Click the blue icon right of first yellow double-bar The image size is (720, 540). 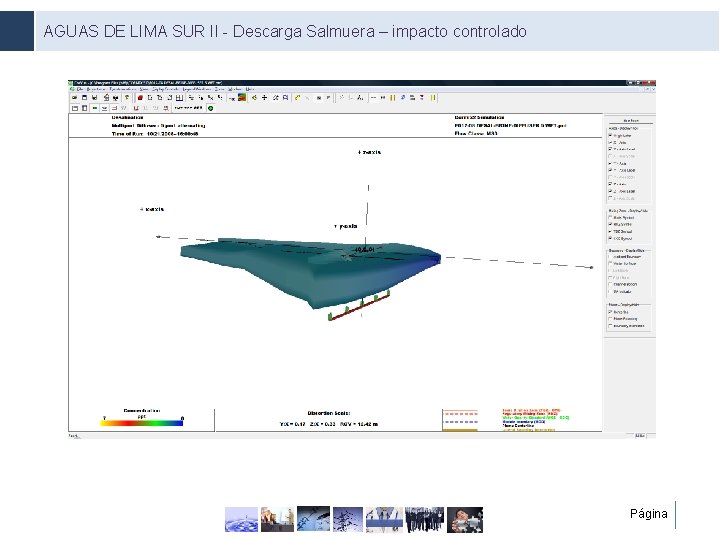click(x=403, y=98)
